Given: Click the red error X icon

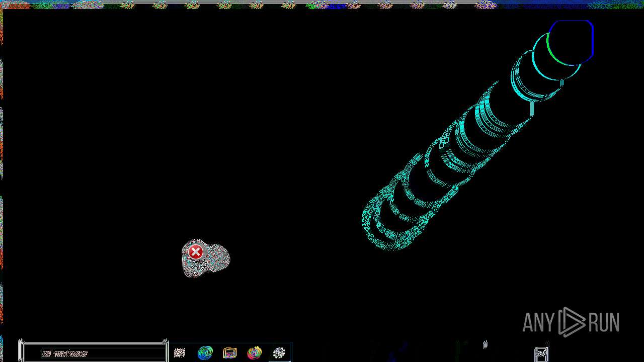Looking at the screenshot, I should click(196, 252).
